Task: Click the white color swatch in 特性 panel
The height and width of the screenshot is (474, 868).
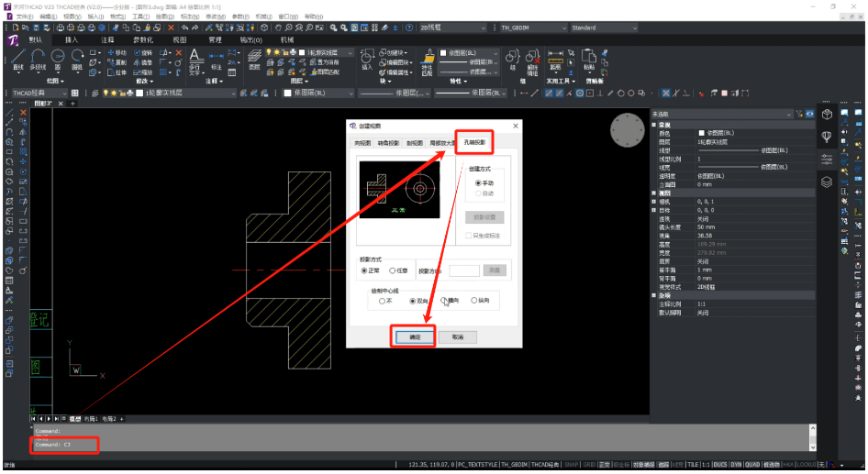Action: tap(443, 53)
